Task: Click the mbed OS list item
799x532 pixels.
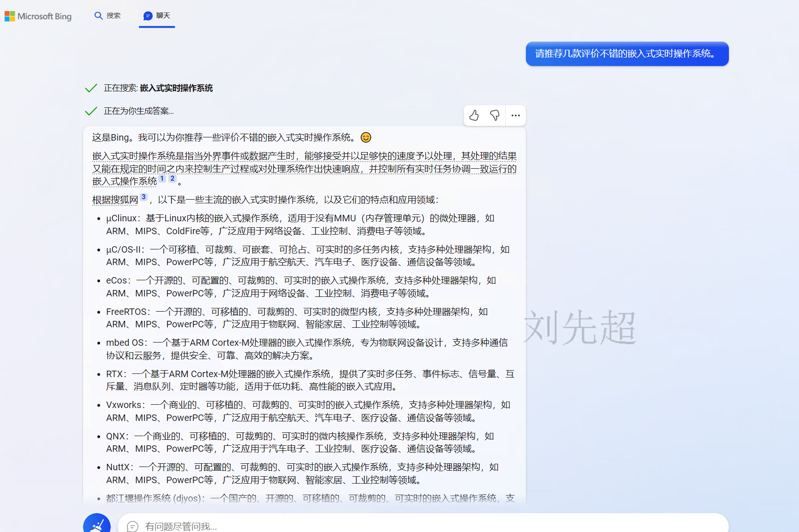Action: tap(307, 349)
